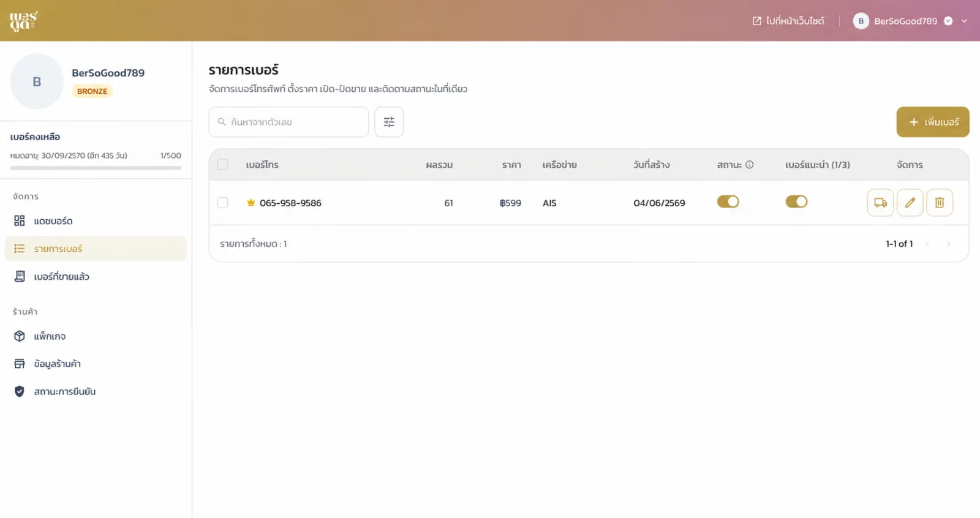Image resolution: width=980 pixels, height=518 pixels.
Task: Click the รายการทั้งหมด : 1 total text
Action: click(x=254, y=244)
